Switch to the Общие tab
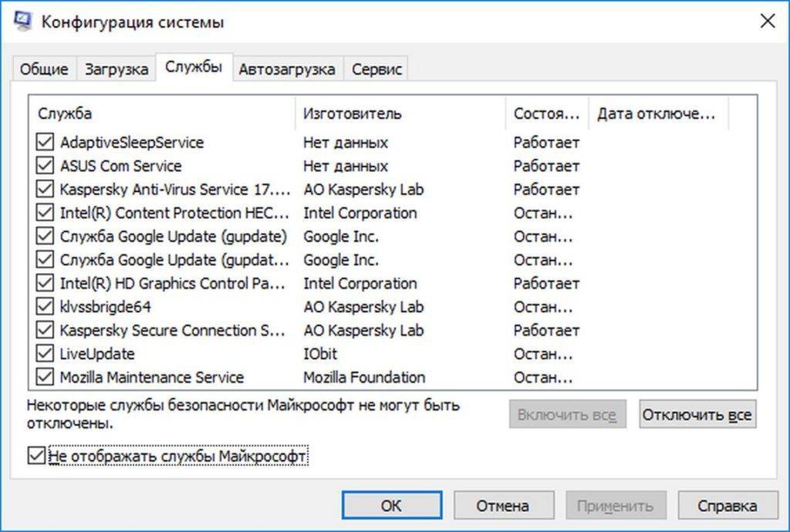 tap(44, 69)
